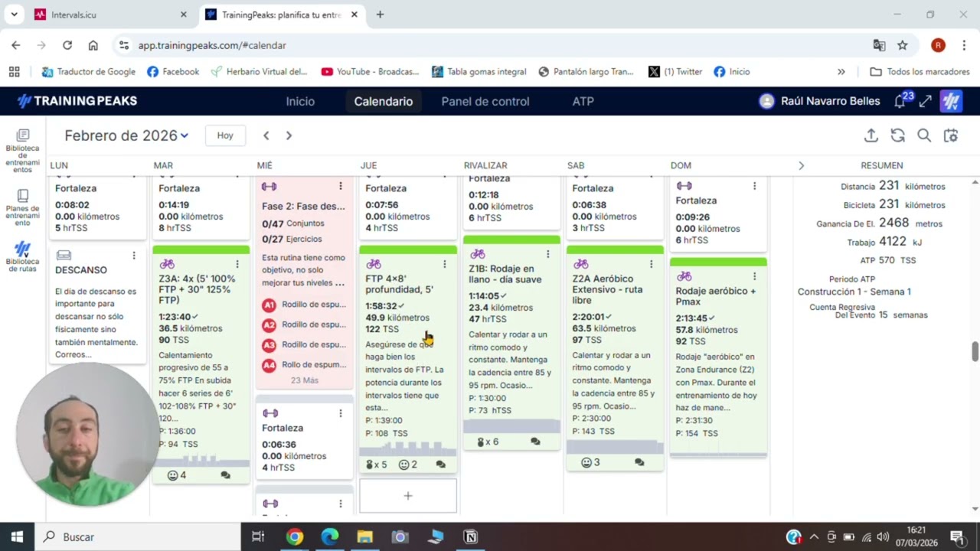Screen dimensions: 980x551
Task: Switch to the Intervals.icu browser tab
Action: click(111, 15)
